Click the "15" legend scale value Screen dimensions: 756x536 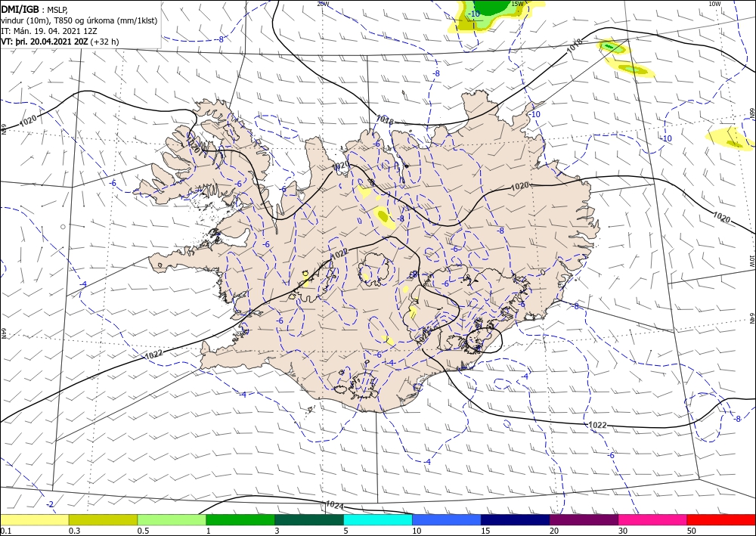[485, 531]
